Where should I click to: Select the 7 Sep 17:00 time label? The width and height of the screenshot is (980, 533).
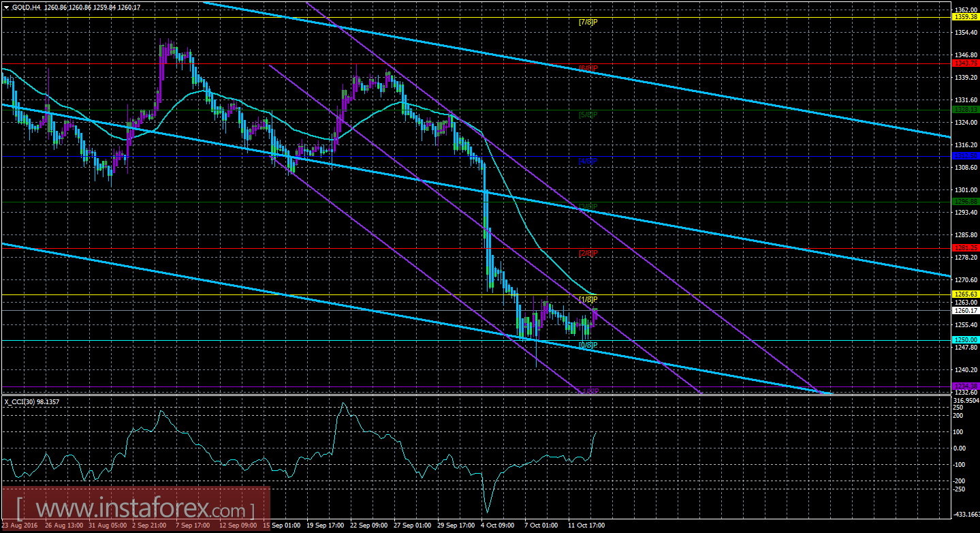[191, 526]
